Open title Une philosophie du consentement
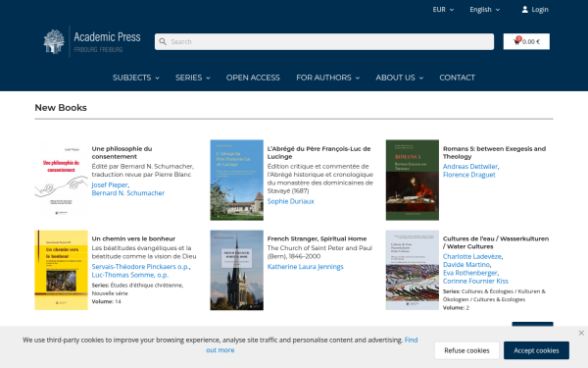The height and width of the screenshot is (368, 588). coord(122,152)
